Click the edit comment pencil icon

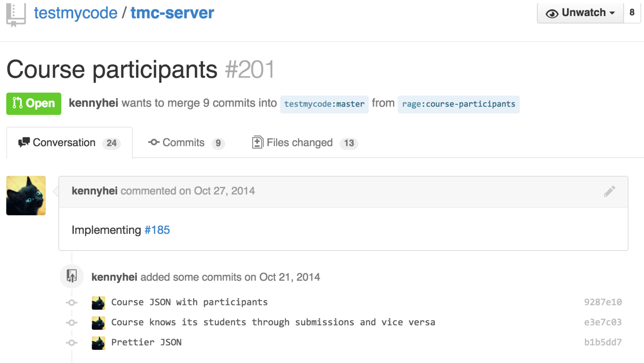click(x=609, y=191)
